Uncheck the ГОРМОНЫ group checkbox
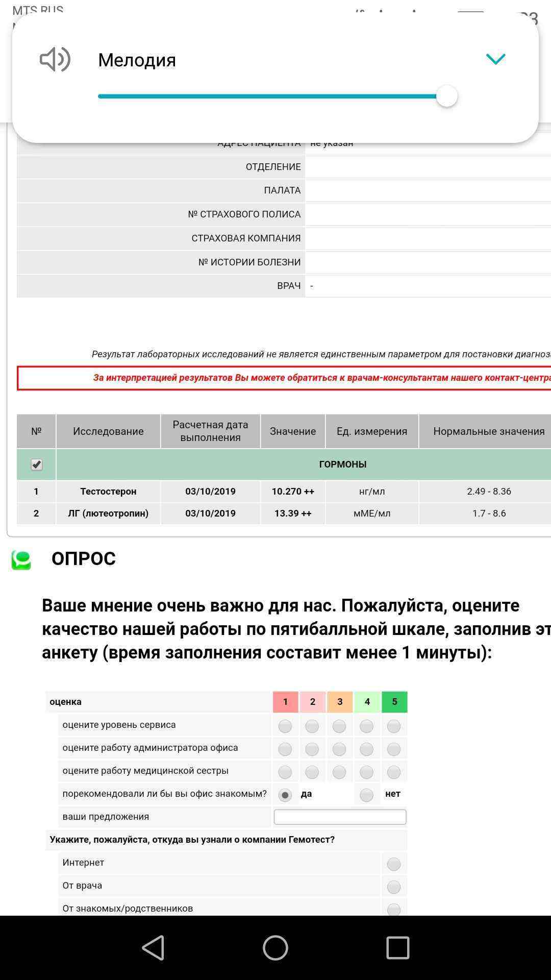Viewport: 551px width, 980px height. tap(36, 464)
